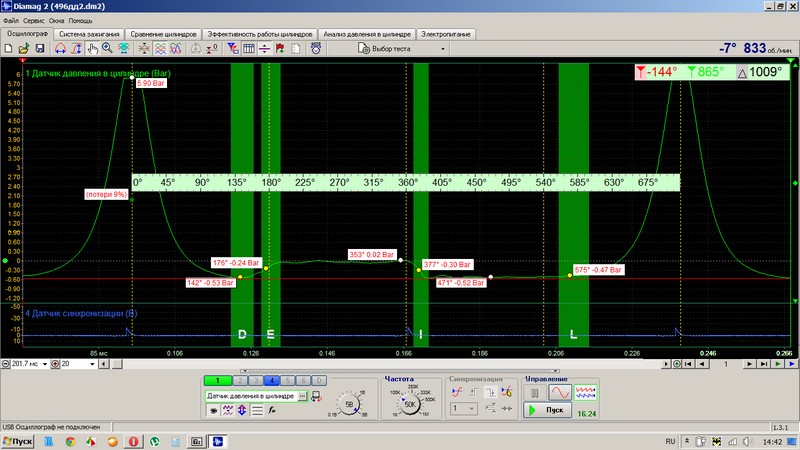Select the horizontal measurement cursor tool

coord(60,48)
